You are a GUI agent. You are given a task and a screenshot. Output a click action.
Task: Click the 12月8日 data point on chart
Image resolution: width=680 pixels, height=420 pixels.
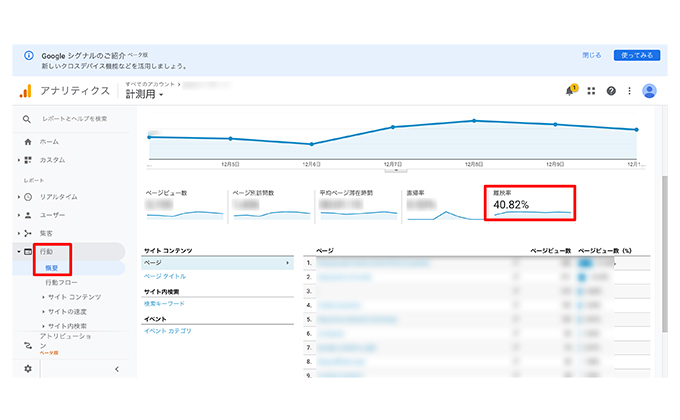point(474,121)
